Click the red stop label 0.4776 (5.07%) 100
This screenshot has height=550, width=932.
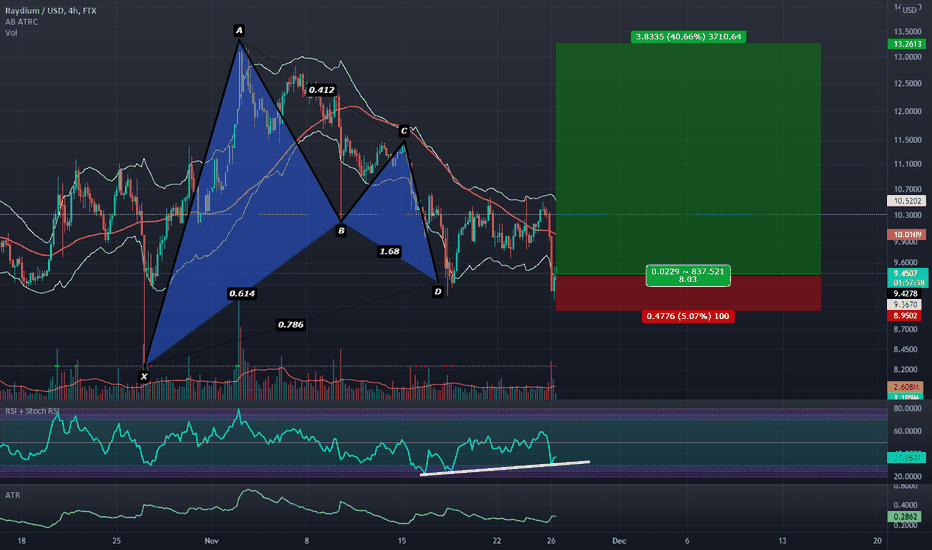tap(688, 316)
